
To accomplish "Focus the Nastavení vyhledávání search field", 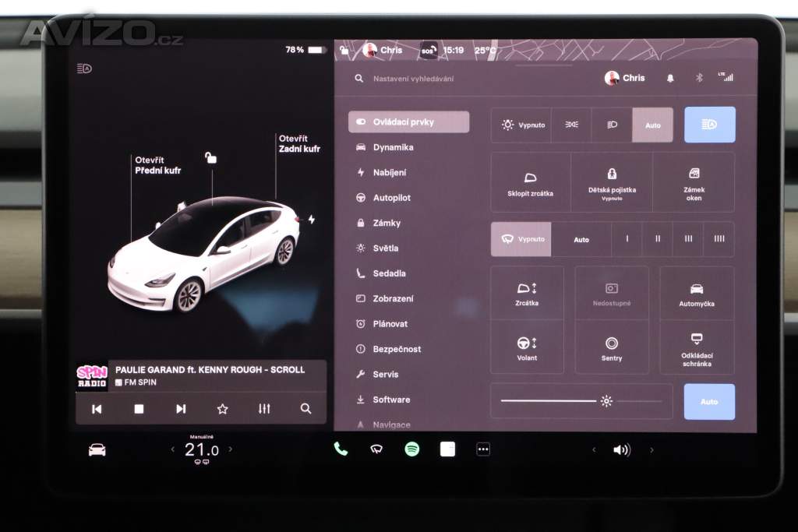I will coord(413,79).
